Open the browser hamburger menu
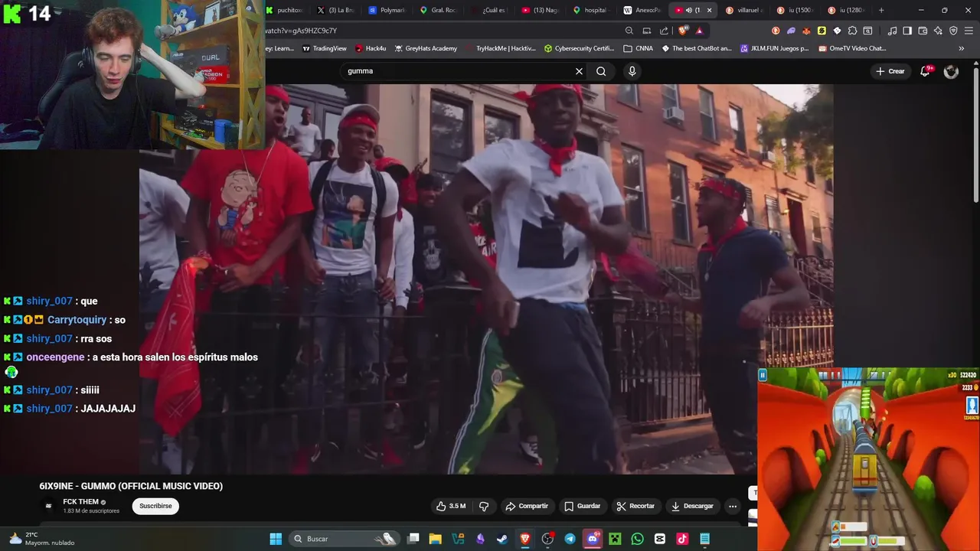980x551 pixels. 969,31
